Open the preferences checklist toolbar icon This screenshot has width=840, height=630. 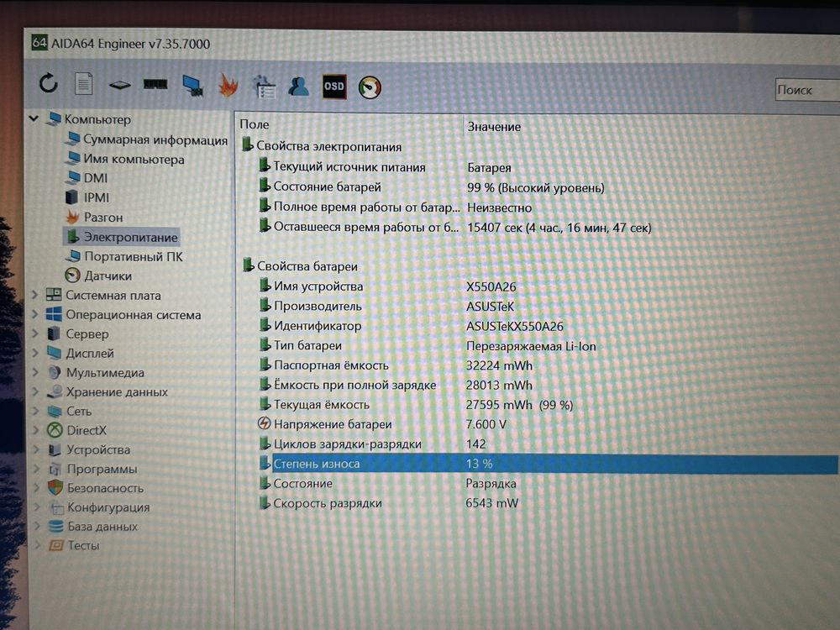click(x=264, y=87)
